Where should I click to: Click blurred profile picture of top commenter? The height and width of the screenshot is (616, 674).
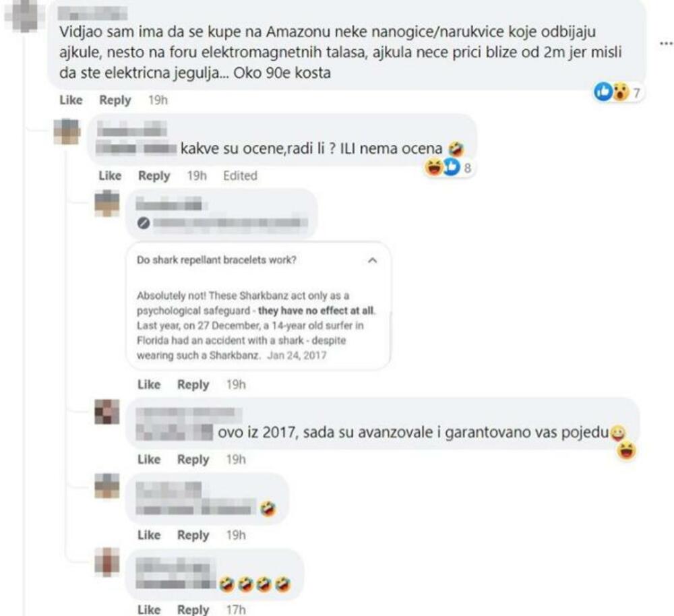24,14
